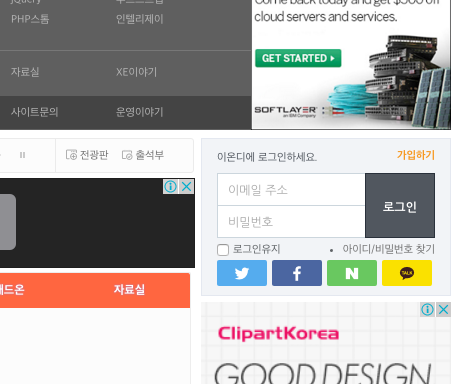Open the 출석부 attendance link
This screenshot has height=384, width=453.
(143, 155)
